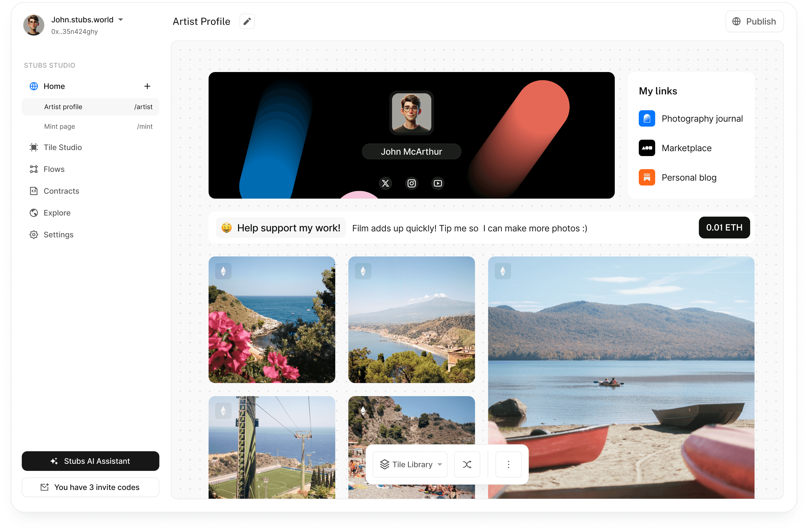Open the three-dot more options menu
Image resolution: width=808 pixels, height=532 pixels.
coord(508,464)
